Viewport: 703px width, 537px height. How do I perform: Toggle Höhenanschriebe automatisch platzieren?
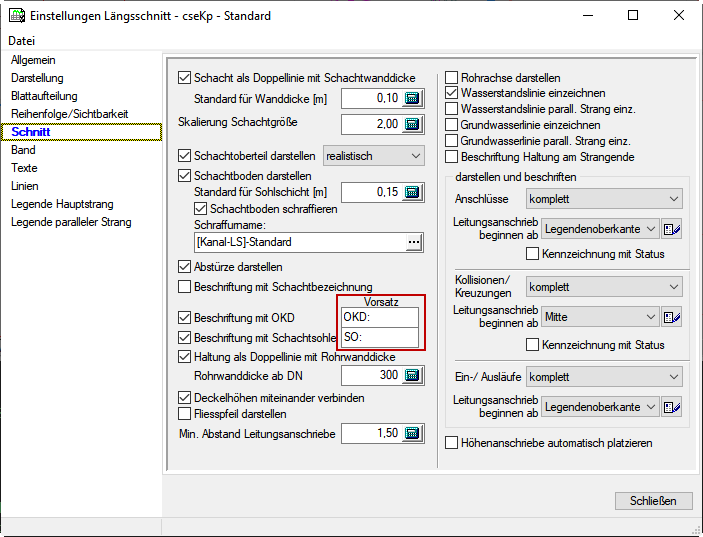point(452,442)
